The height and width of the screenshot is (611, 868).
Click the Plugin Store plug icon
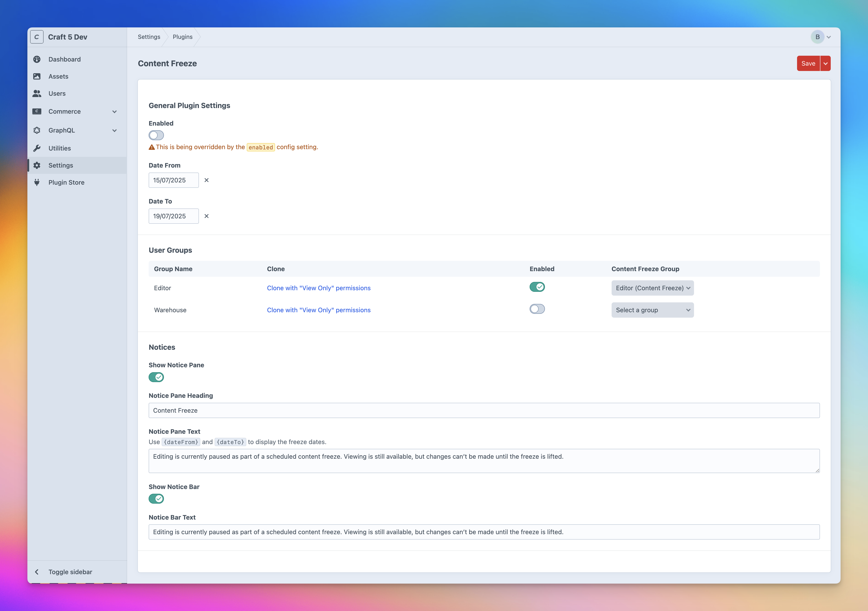tap(37, 182)
